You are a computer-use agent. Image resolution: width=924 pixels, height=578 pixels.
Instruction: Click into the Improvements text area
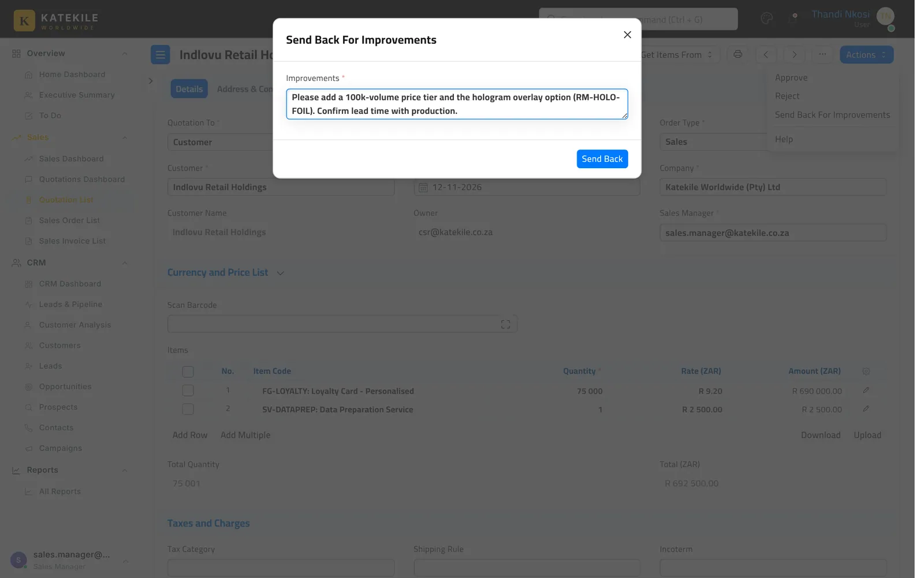point(457,104)
